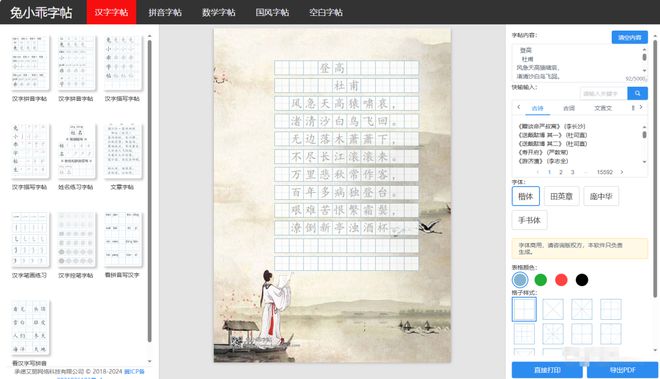Select page 1 in poem pagination

549,172
